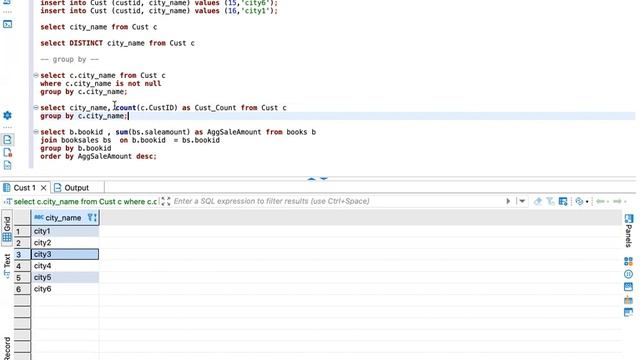The image size is (640, 360).
Task: Close the Cust 1 tab
Action: [44, 188]
